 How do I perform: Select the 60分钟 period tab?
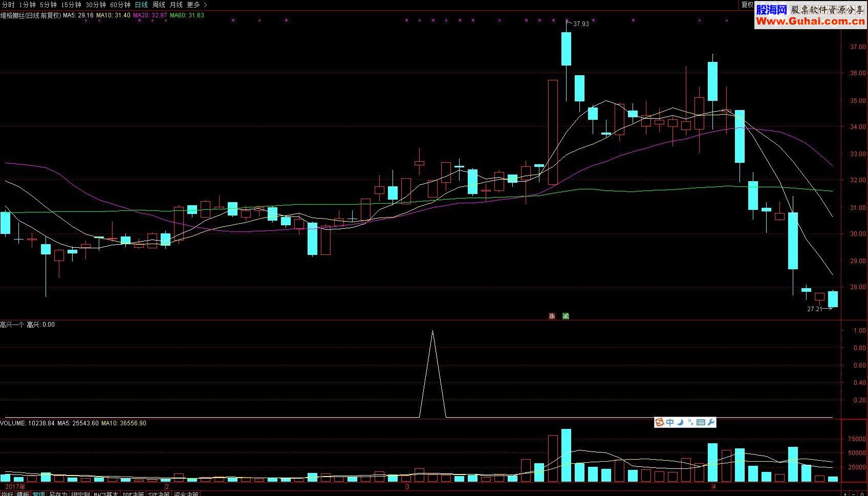point(120,5)
